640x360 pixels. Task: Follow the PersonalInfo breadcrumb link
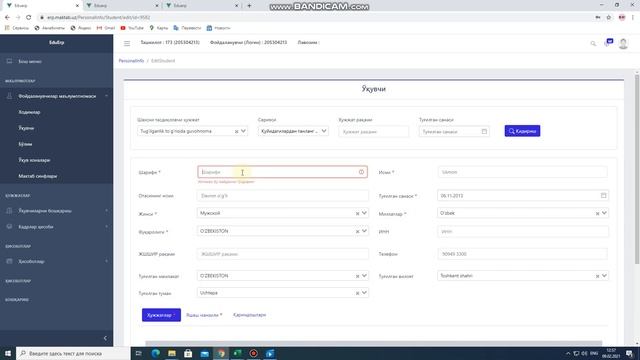coord(131,61)
